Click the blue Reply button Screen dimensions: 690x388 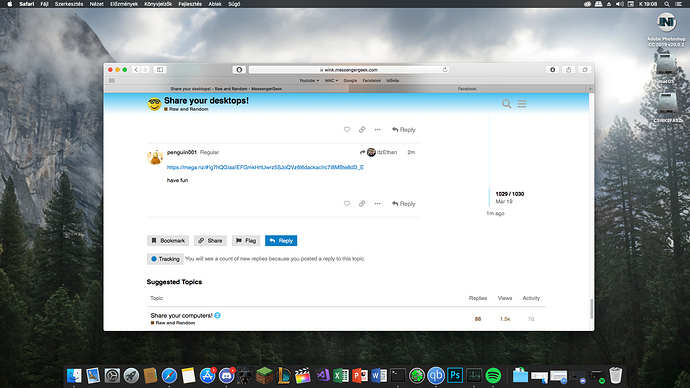(x=281, y=241)
